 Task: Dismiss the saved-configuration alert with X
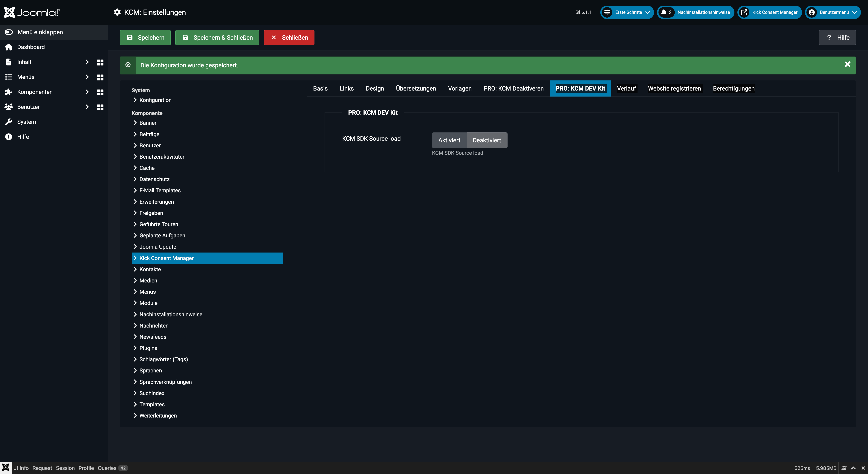(847, 64)
